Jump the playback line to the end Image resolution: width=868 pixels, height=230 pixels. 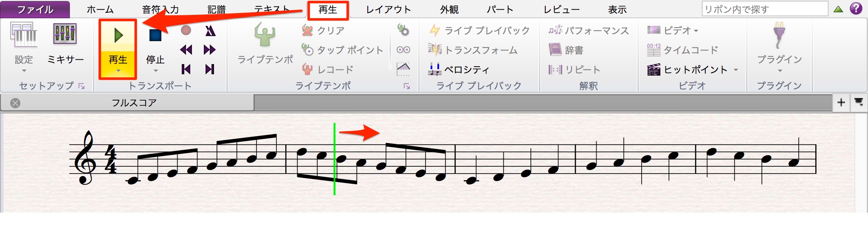tap(210, 69)
